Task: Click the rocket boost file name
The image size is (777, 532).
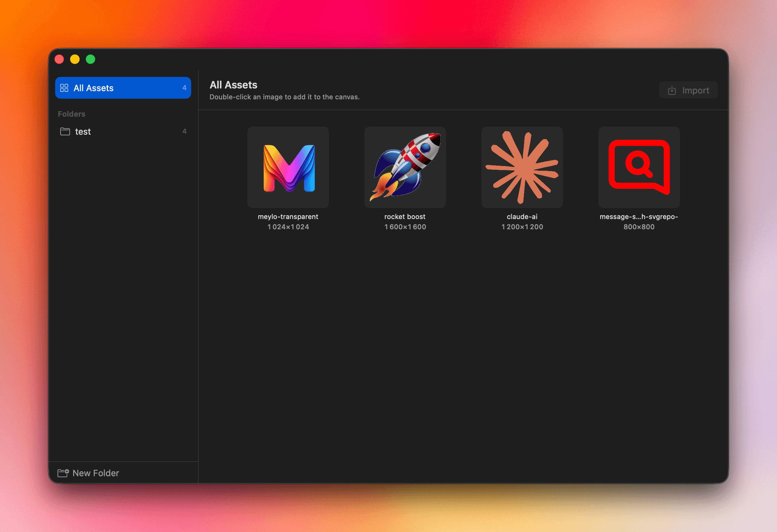Action: pos(405,217)
